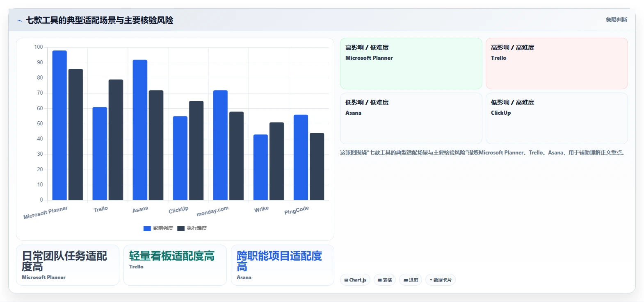Viewport: 644px width, 302px height.
Task: Select the 数据卡片 tag
Action: click(x=441, y=280)
